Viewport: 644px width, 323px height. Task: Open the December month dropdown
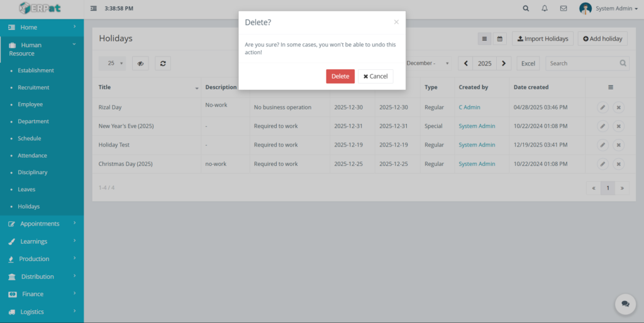[428, 63]
